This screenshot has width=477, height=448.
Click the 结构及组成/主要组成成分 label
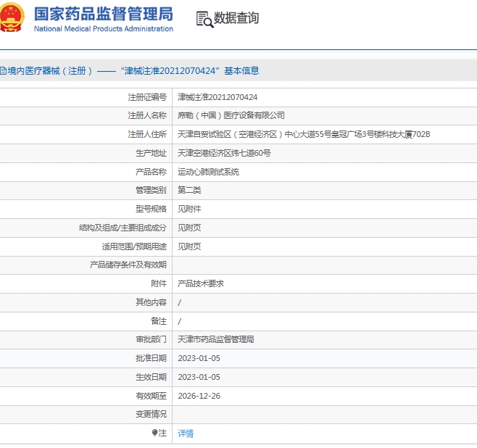point(123,228)
